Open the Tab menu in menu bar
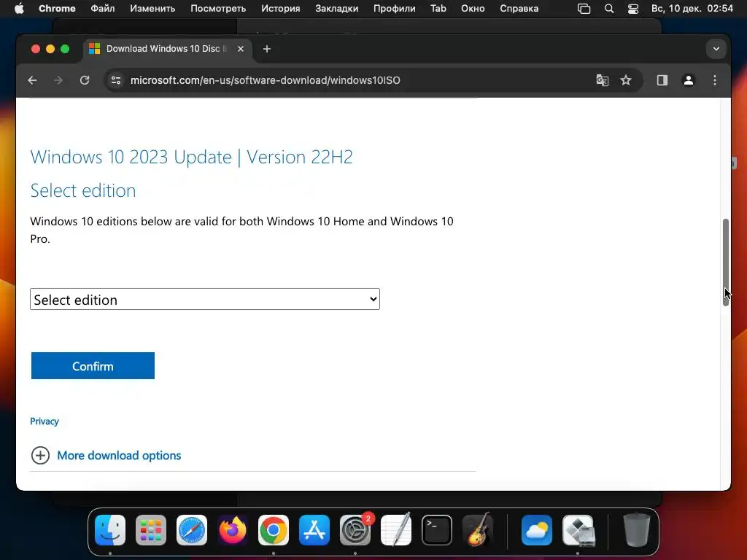 point(438,9)
